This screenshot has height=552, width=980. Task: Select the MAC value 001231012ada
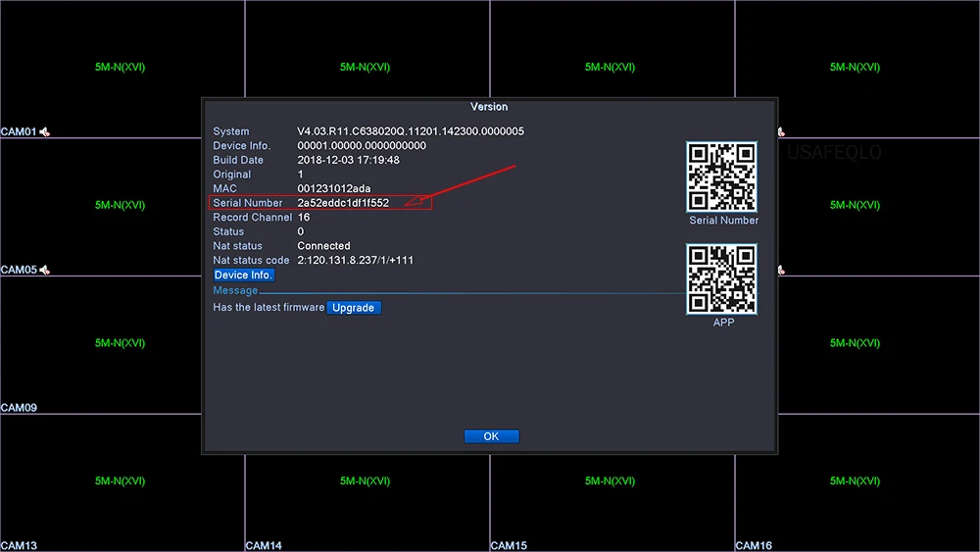click(334, 188)
